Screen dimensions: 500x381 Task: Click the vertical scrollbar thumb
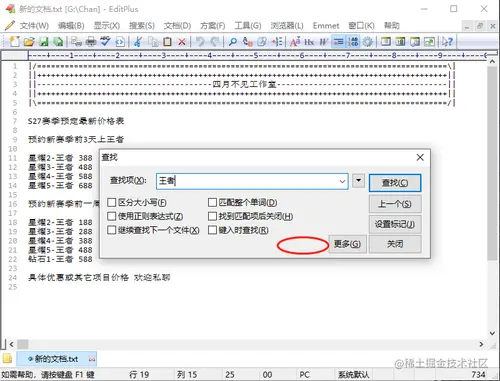click(x=492, y=163)
